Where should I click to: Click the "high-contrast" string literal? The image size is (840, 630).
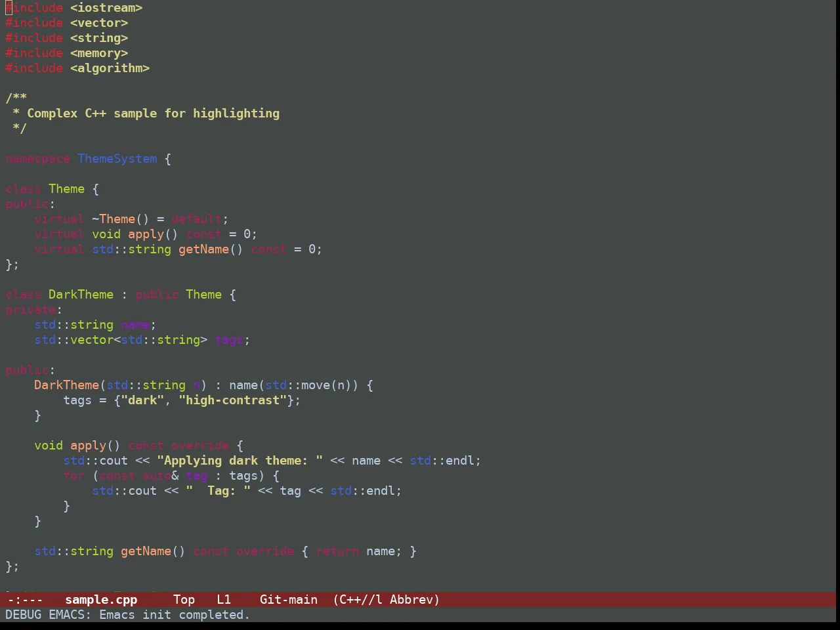click(232, 400)
